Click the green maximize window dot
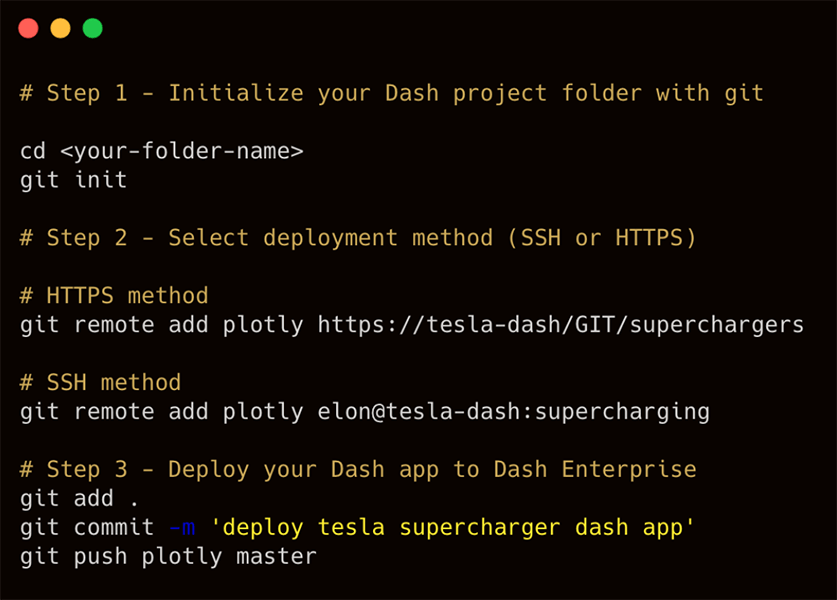 click(92, 28)
